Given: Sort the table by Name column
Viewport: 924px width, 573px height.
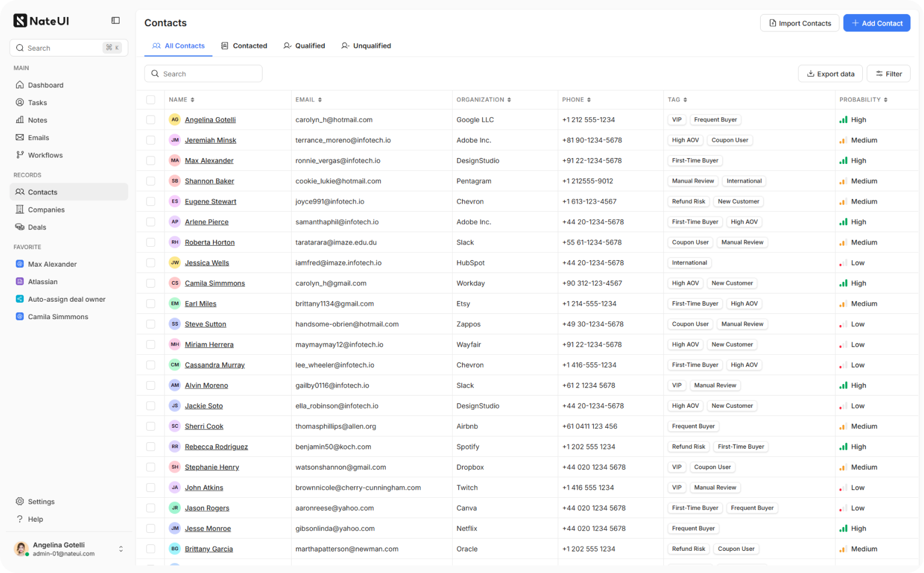Looking at the screenshot, I should pos(181,100).
